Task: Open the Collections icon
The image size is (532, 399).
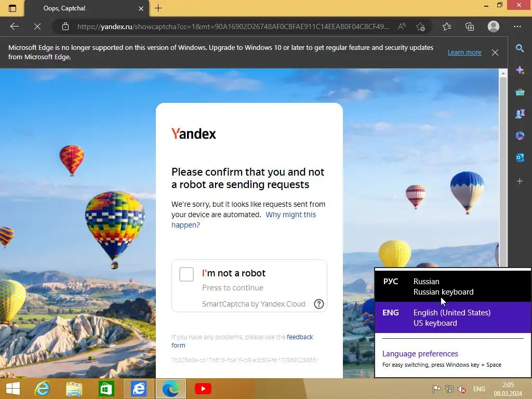Action: pyautogui.click(x=470, y=26)
